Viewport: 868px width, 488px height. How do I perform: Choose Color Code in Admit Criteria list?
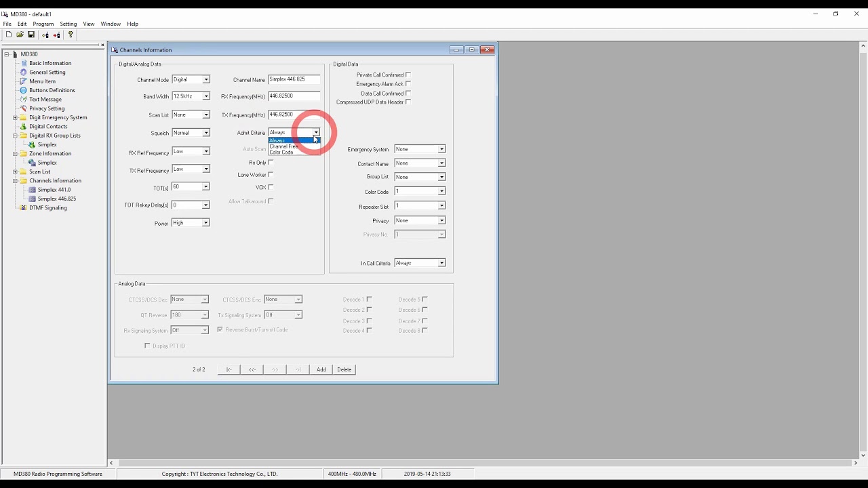pos(294,152)
